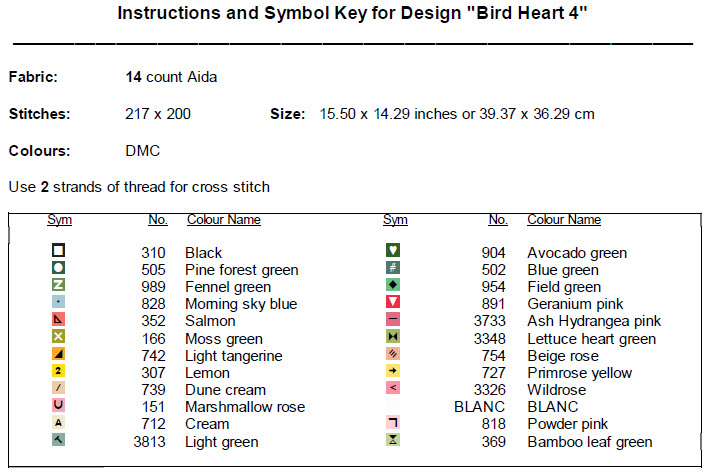Select the Marshmallow rose U symbol
The height and width of the screenshot is (474, 709).
tap(59, 405)
